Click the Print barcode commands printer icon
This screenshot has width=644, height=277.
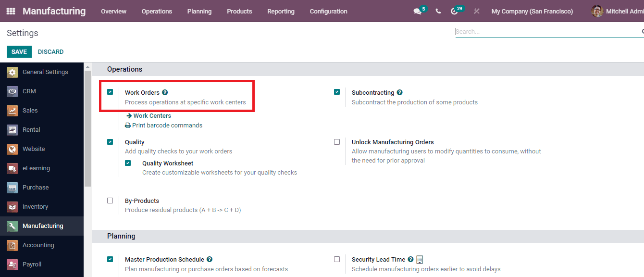[x=127, y=125]
